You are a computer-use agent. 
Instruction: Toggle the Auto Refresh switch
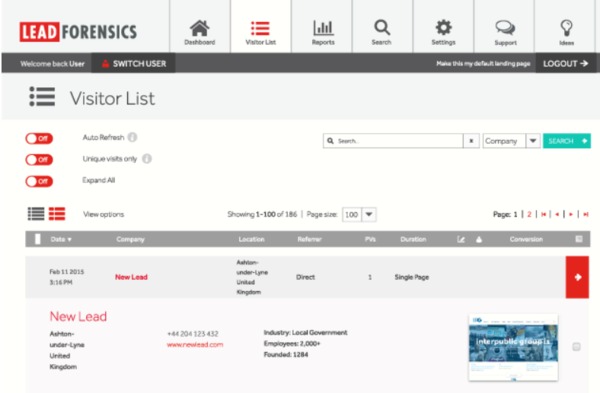click(x=39, y=138)
